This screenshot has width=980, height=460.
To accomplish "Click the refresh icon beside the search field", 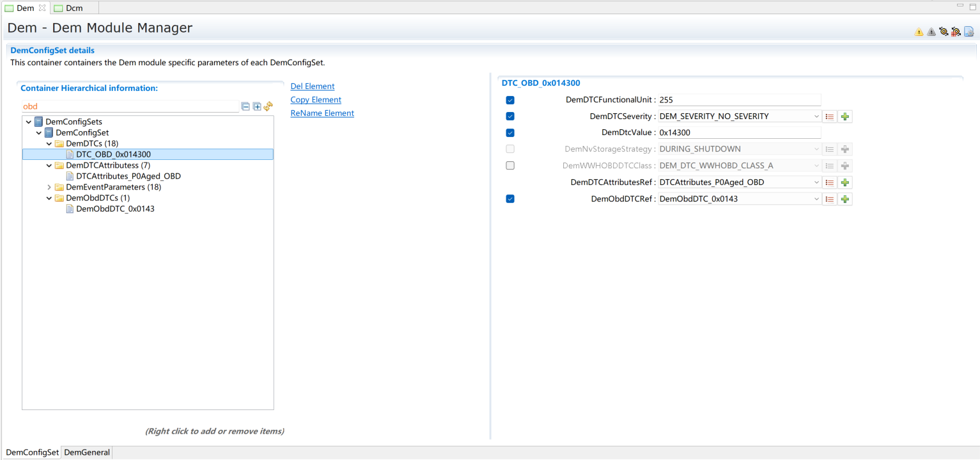I will tap(268, 107).
